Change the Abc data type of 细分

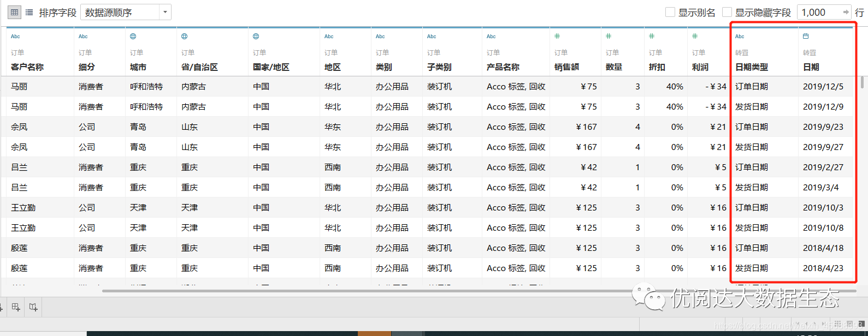point(83,37)
